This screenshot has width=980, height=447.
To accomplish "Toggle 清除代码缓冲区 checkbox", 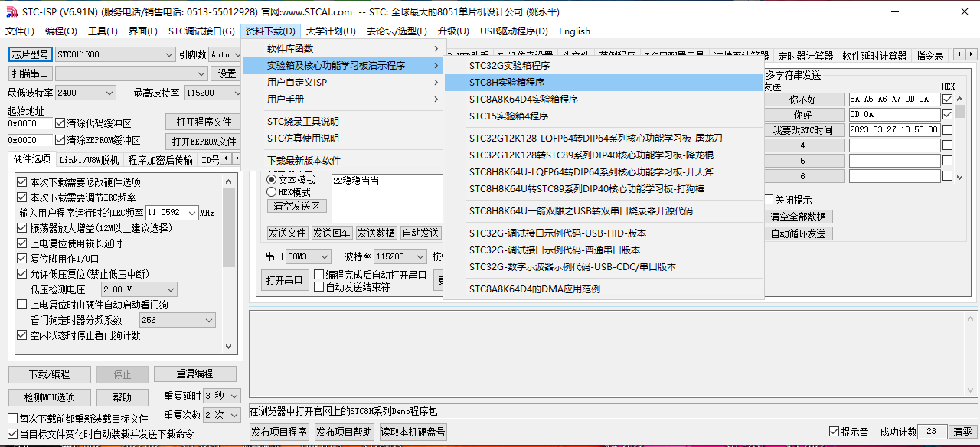I will (x=60, y=123).
